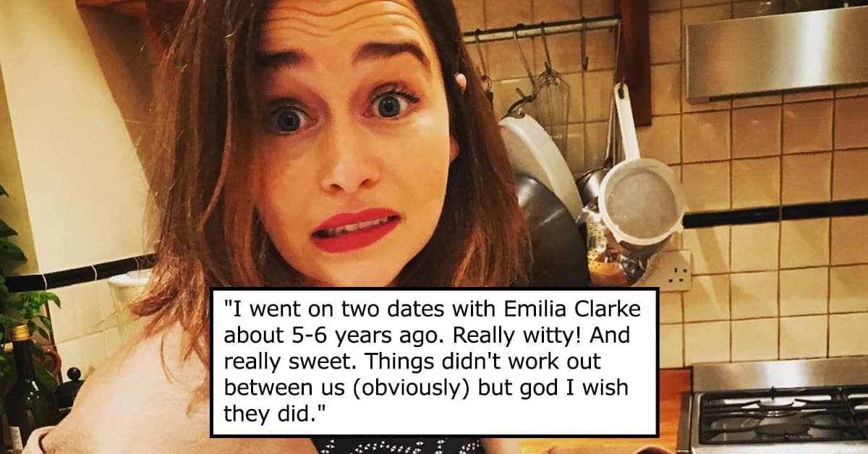This screenshot has height=454, width=868.
Task: Click the dark frying pan on rack
Action: tap(550, 230)
